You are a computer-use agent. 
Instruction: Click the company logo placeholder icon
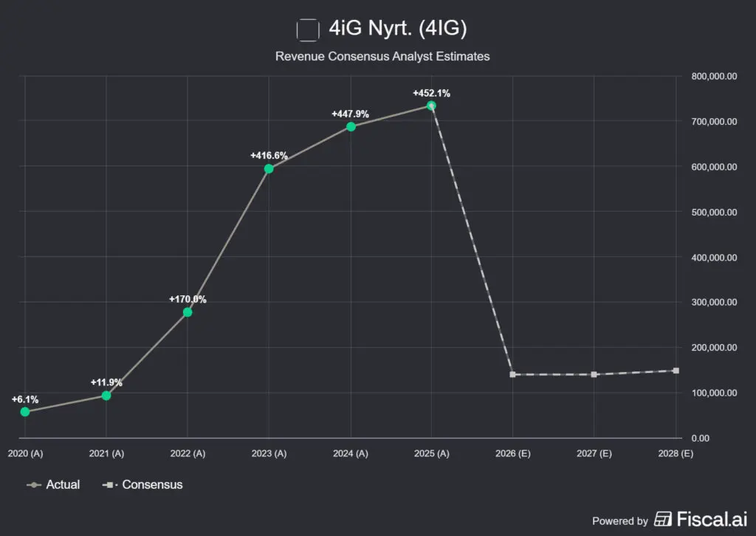click(308, 30)
